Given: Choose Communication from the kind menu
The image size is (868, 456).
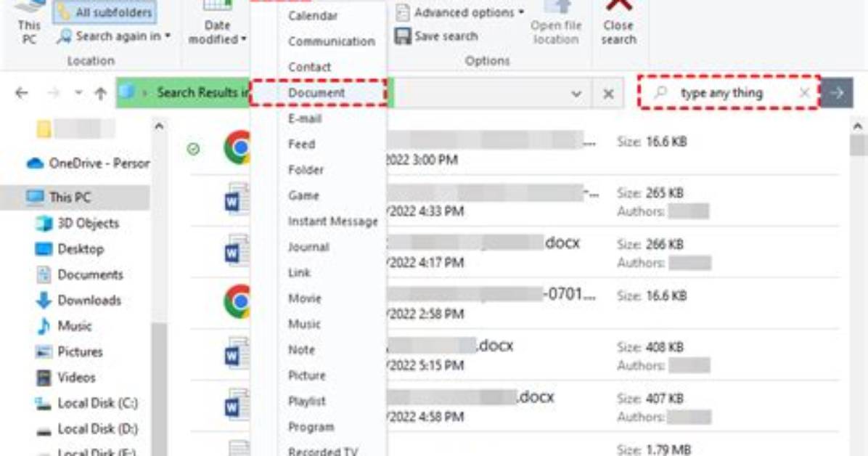Looking at the screenshot, I should (331, 41).
